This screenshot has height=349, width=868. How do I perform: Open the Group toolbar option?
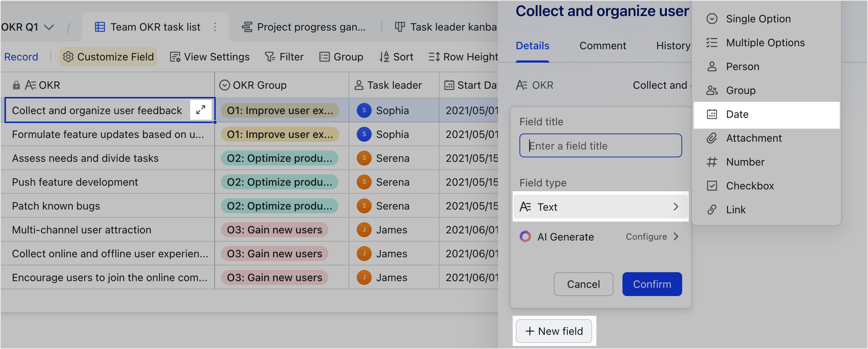pos(341,57)
